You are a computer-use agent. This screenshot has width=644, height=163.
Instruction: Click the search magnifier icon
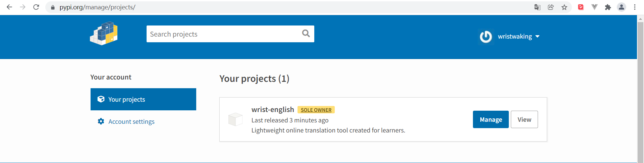tap(306, 34)
